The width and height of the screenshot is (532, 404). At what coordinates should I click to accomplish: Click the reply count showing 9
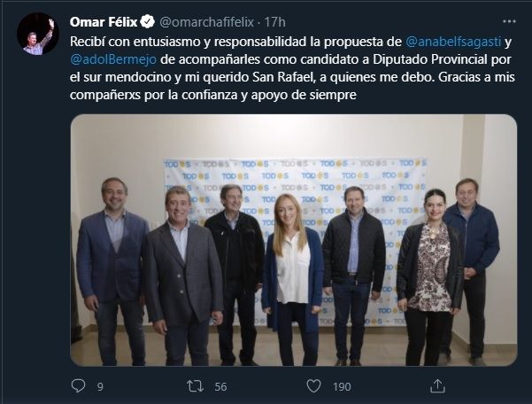pos(100,386)
